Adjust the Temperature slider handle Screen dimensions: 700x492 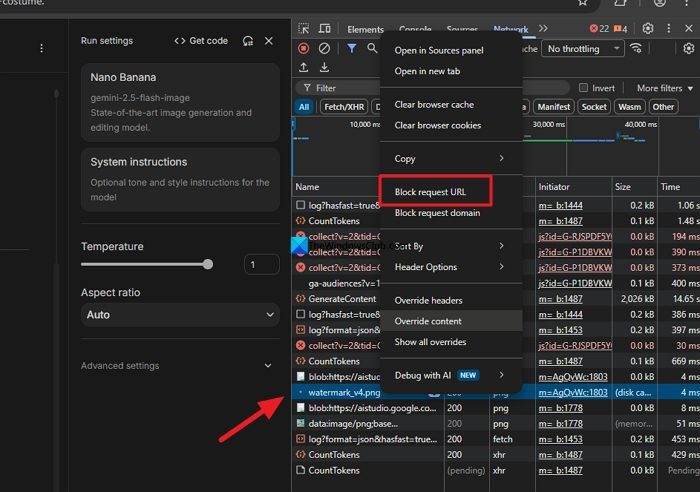pos(208,265)
